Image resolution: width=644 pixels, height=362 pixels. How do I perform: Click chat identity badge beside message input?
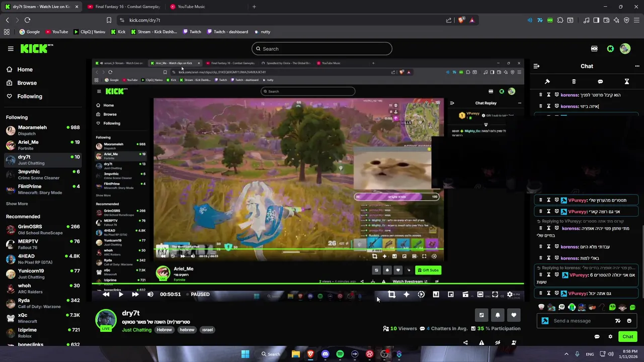(x=545, y=321)
